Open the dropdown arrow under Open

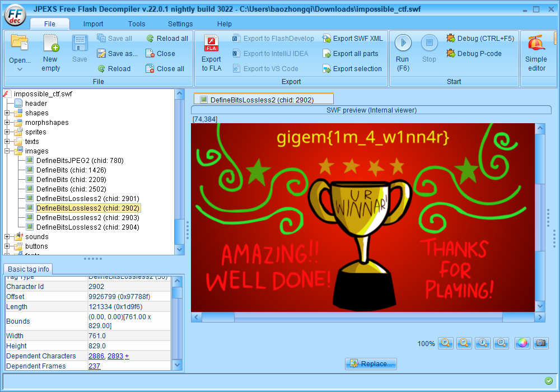point(20,69)
